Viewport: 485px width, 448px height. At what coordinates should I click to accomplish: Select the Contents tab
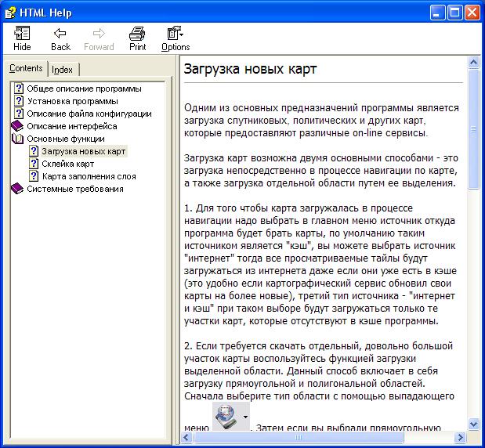[26, 68]
